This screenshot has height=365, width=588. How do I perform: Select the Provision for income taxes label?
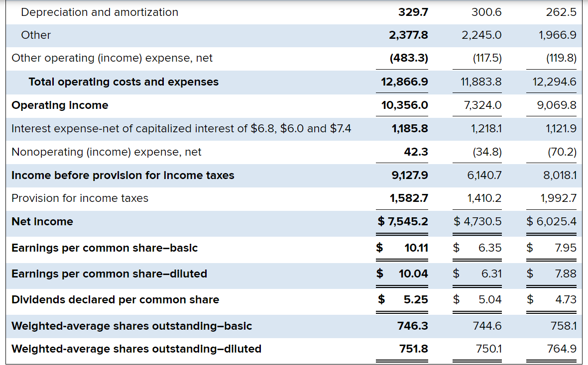coord(80,198)
